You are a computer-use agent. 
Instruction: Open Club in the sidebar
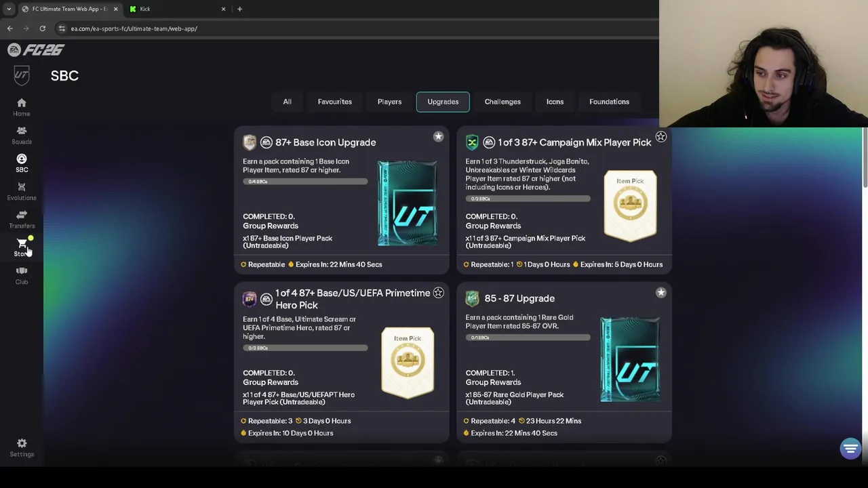[22, 275]
